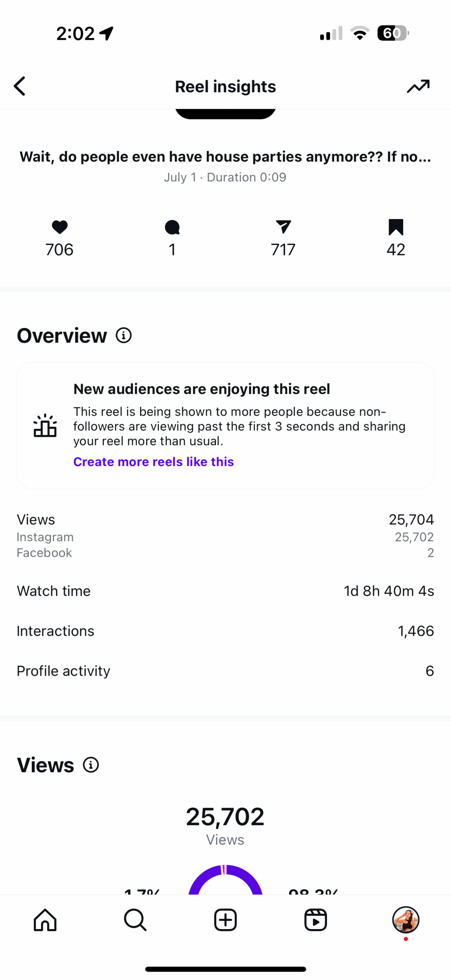Tap the bookmark saves icon

[x=395, y=227]
